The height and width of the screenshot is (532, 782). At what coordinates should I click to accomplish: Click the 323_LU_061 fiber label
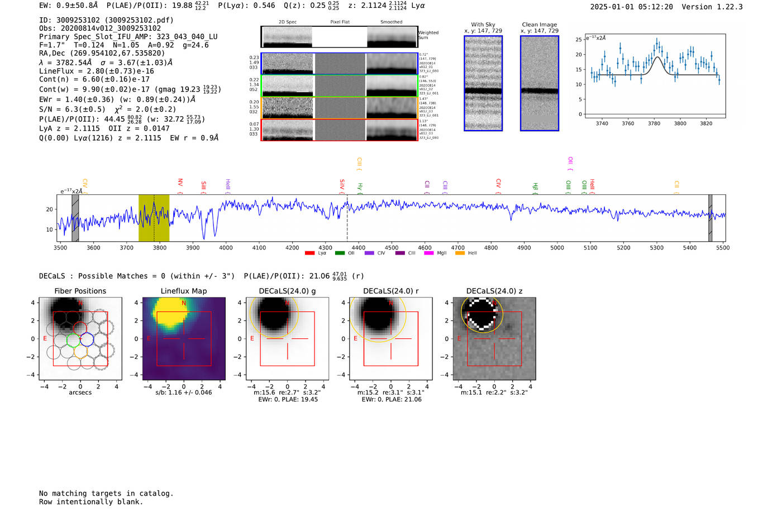tap(429, 94)
